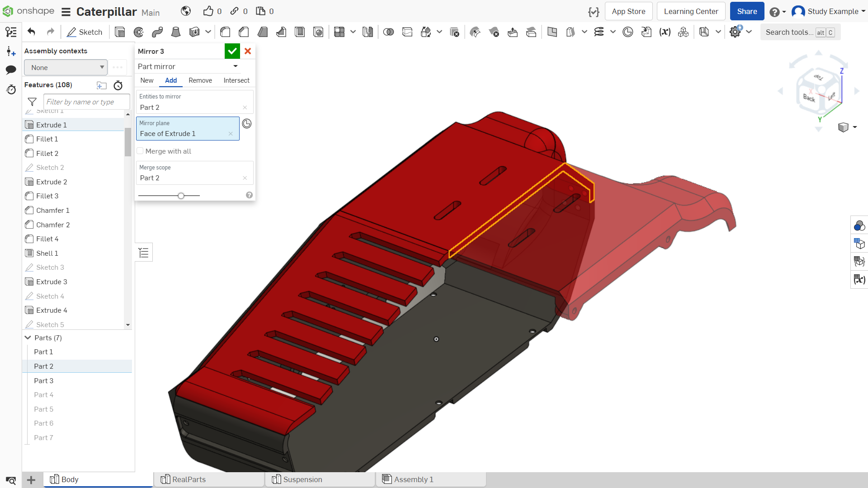The width and height of the screenshot is (868, 488).
Task: Select the Shell tool icon
Action: pyautogui.click(x=300, y=32)
